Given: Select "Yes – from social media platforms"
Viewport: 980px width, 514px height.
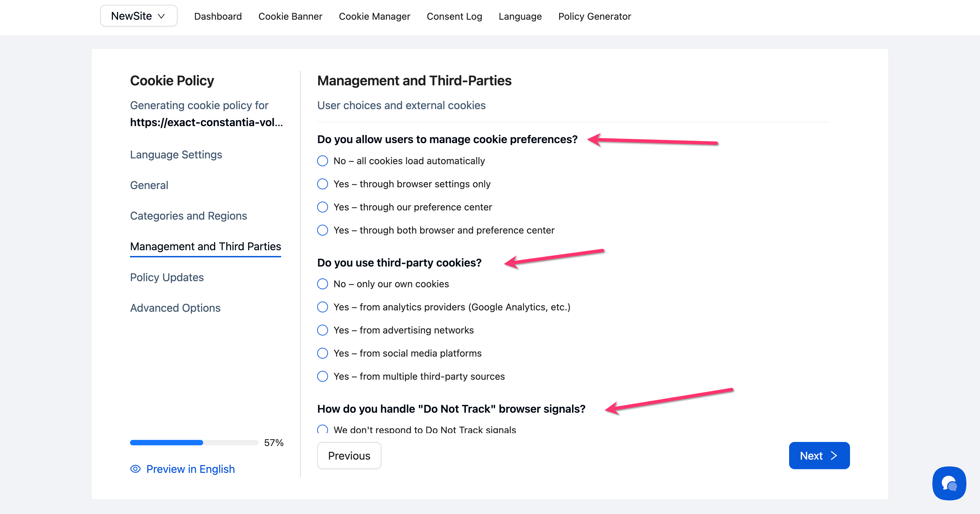Looking at the screenshot, I should [x=323, y=353].
